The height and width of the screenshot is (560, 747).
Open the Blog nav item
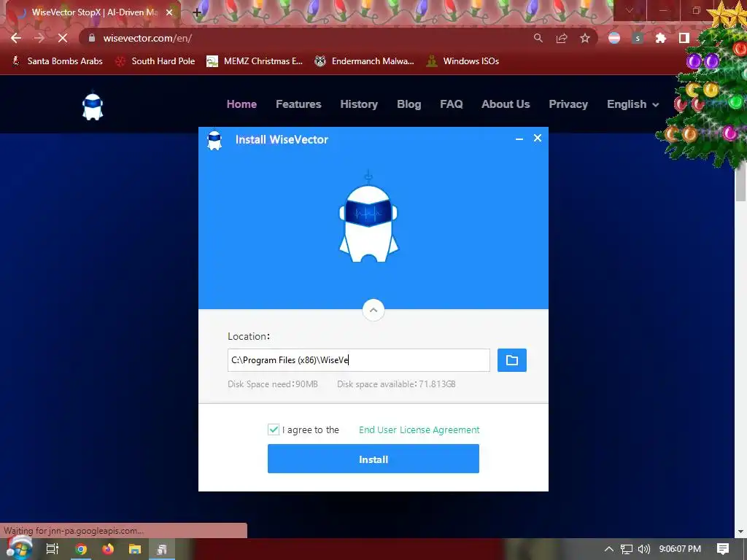tap(409, 104)
